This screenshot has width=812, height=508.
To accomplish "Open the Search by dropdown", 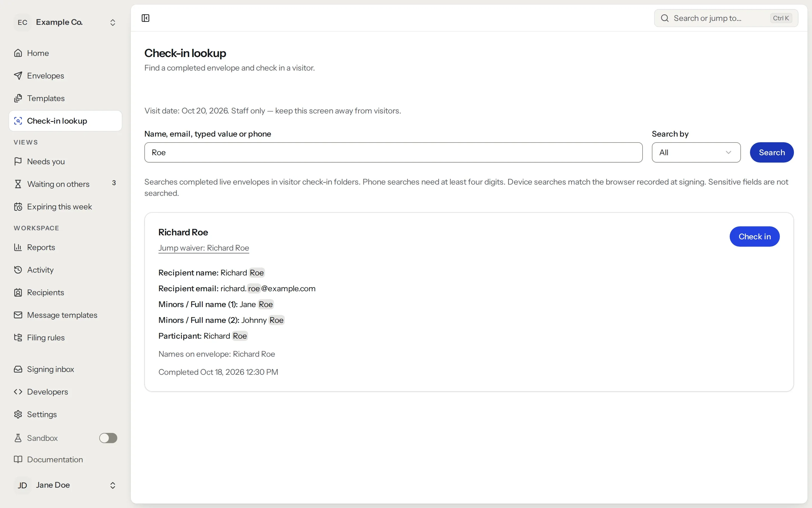I will click(696, 152).
